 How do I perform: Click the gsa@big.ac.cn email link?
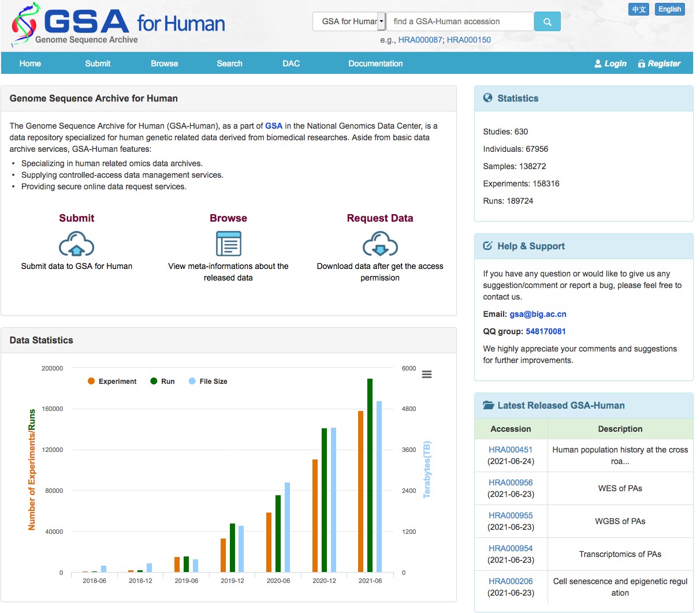point(538,314)
